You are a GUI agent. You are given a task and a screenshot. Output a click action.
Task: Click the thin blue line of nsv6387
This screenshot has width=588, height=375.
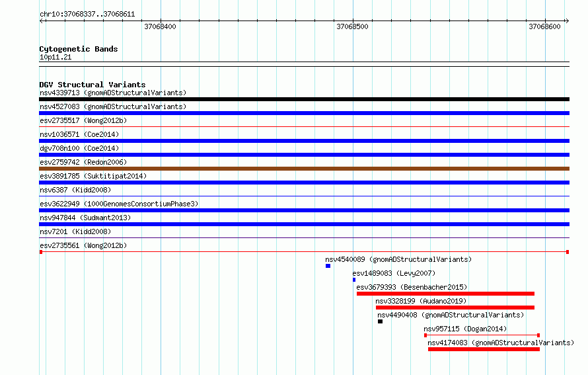point(304,196)
